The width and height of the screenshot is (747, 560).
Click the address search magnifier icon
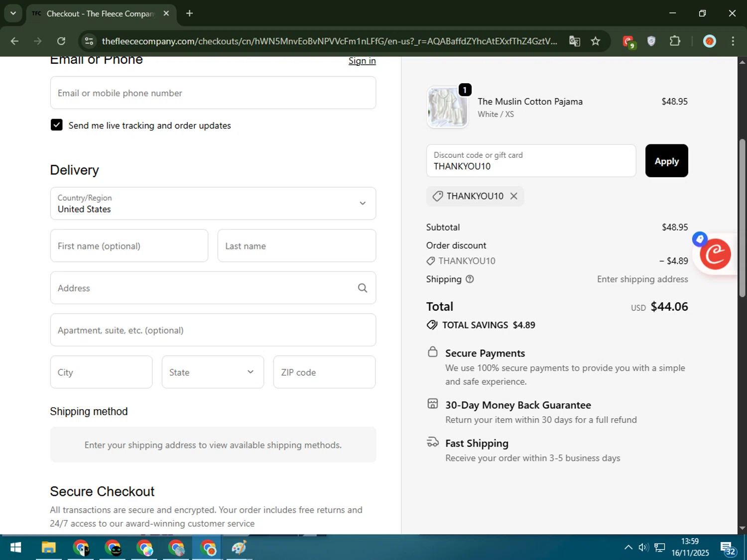(362, 288)
